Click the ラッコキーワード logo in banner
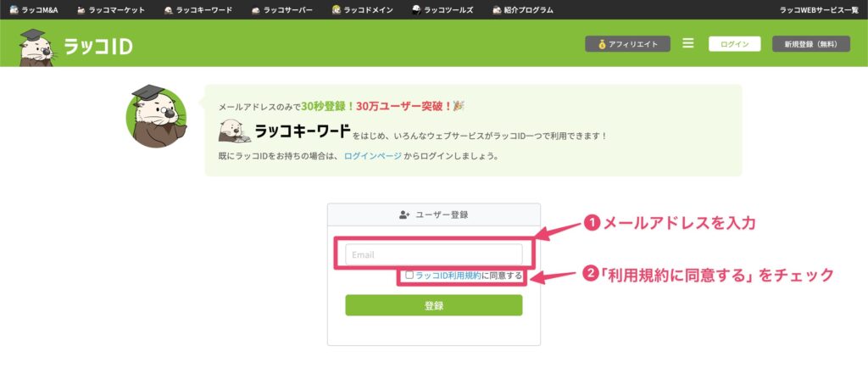The image size is (868, 379). [285, 131]
